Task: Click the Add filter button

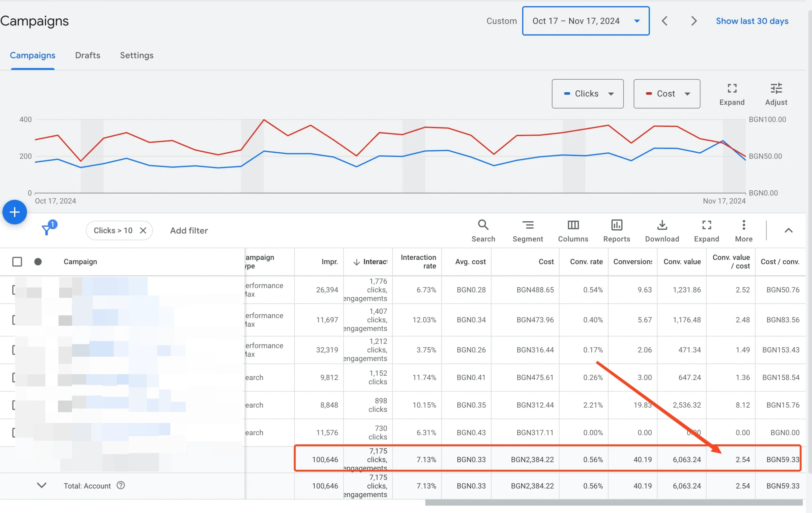Action: [x=189, y=230]
